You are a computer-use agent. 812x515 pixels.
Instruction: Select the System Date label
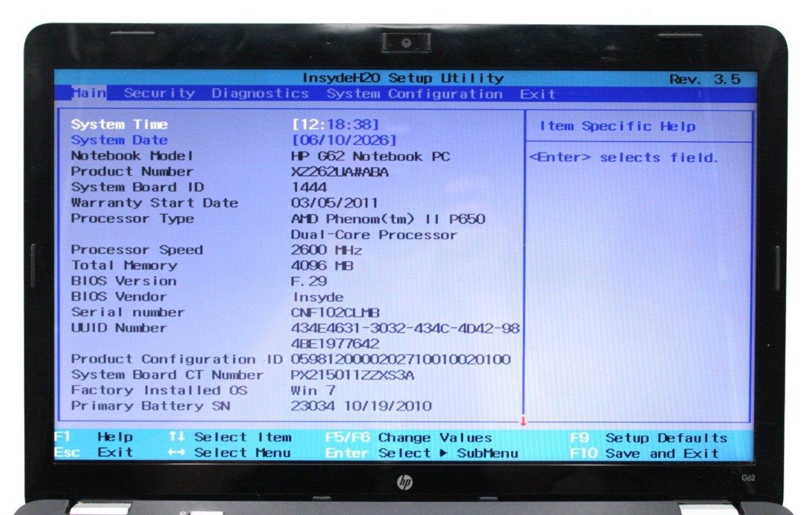tap(119, 140)
